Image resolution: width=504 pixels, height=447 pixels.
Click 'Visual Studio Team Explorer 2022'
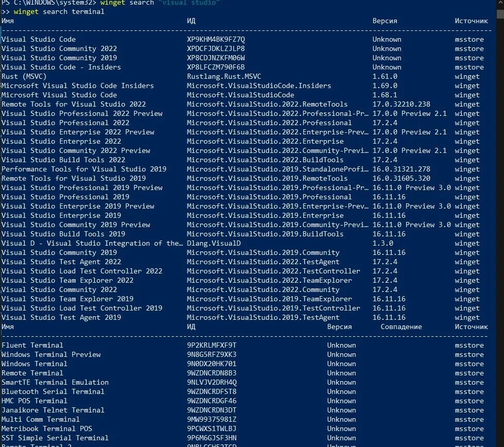[x=68, y=281]
